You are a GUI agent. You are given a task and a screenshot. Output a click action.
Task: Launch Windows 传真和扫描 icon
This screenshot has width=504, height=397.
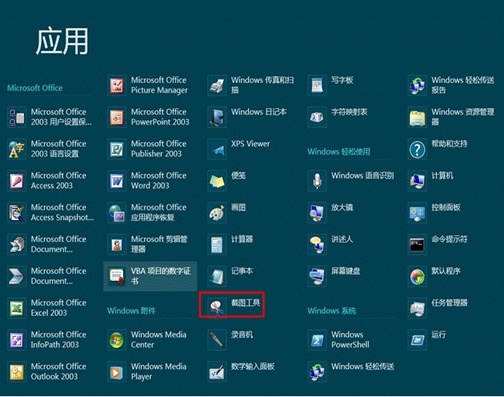217,85
